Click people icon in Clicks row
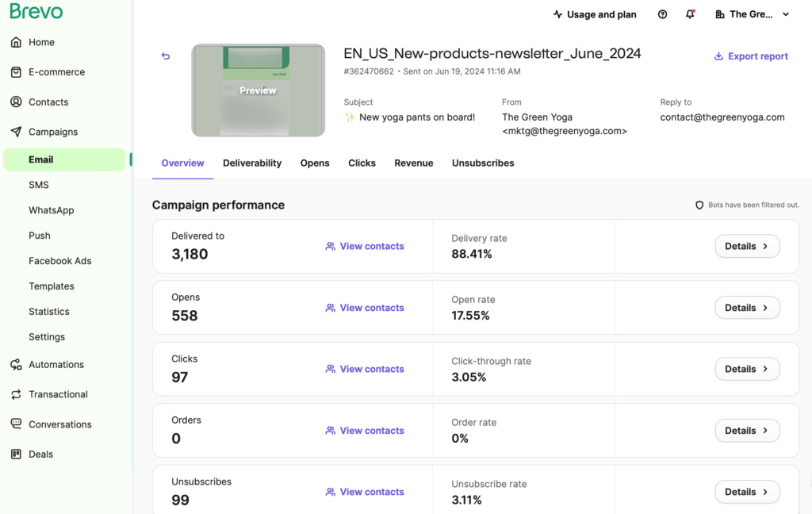812x514 pixels. click(331, 369)
